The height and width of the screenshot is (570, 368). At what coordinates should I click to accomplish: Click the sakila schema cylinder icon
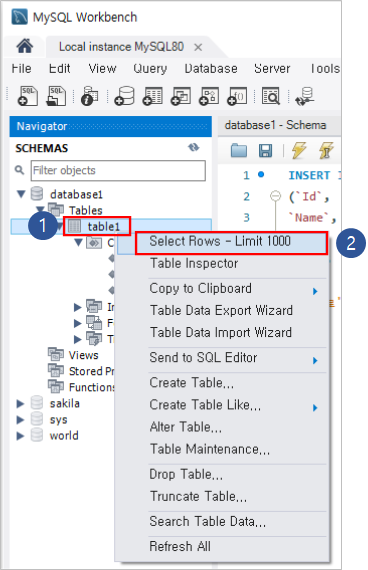[x=37, y=403]
